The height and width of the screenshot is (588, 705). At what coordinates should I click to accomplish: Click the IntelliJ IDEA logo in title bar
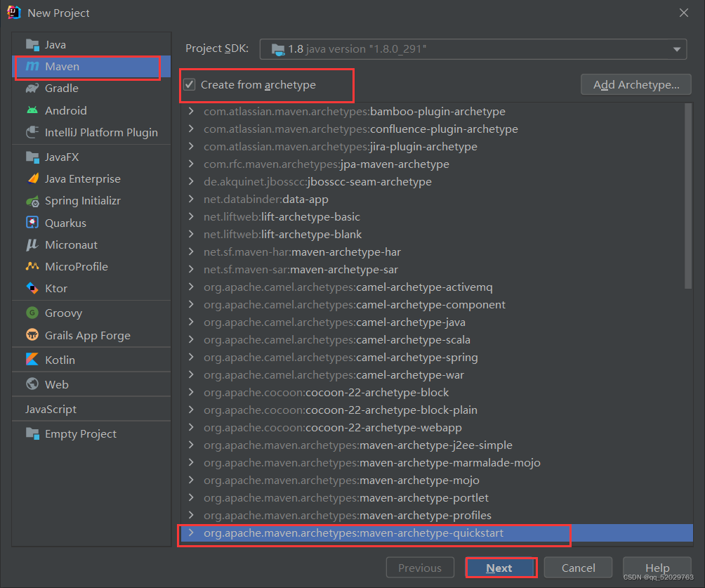click(14, 13)
